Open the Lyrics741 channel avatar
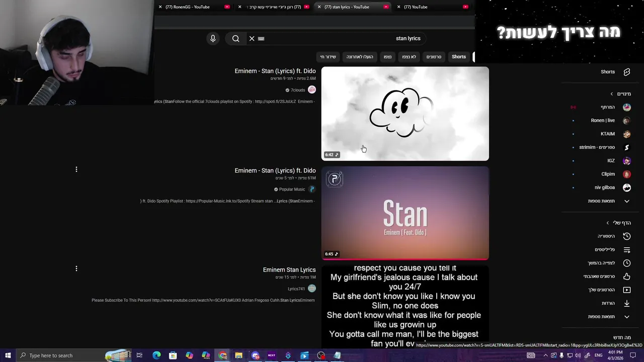 click(x=312, y=289)
